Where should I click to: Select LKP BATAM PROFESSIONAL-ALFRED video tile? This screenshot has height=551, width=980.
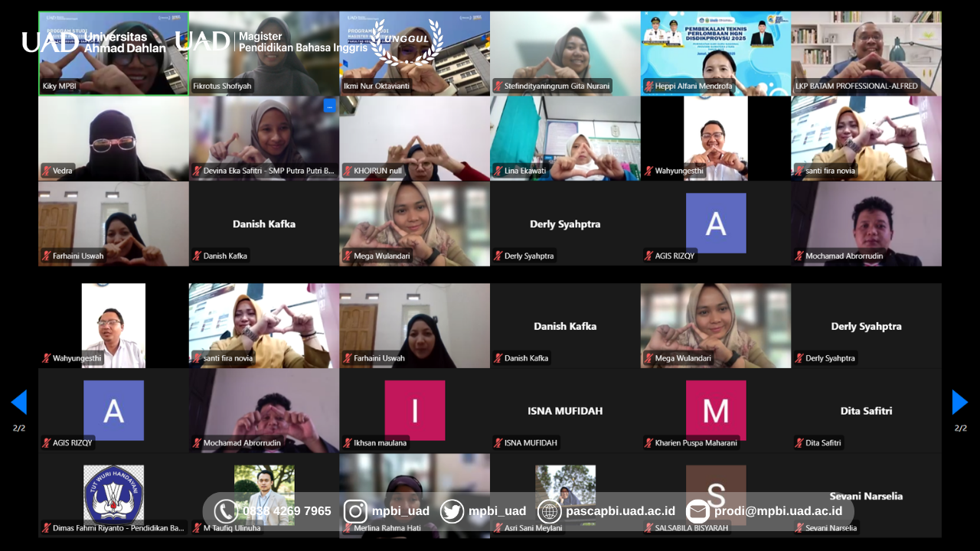[866, 54]
